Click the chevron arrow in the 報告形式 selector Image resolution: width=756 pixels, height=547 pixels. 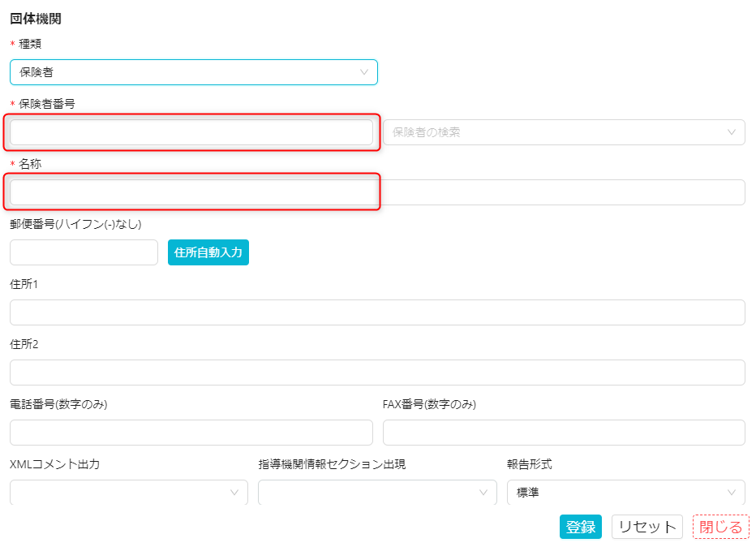pos(732,493)
